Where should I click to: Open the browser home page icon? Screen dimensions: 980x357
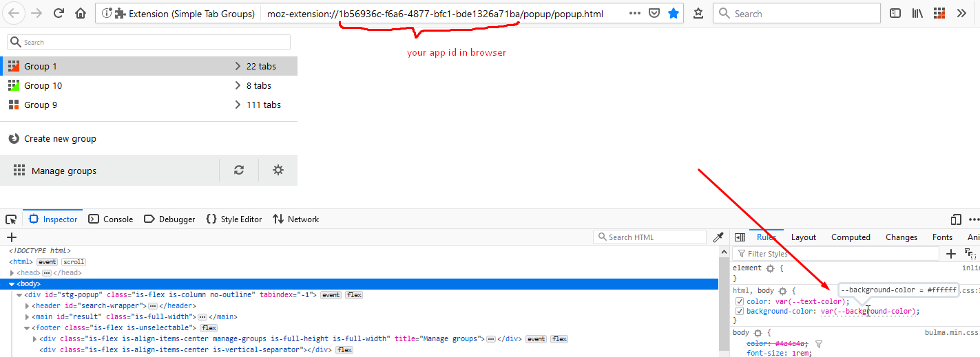click(81, 13)
